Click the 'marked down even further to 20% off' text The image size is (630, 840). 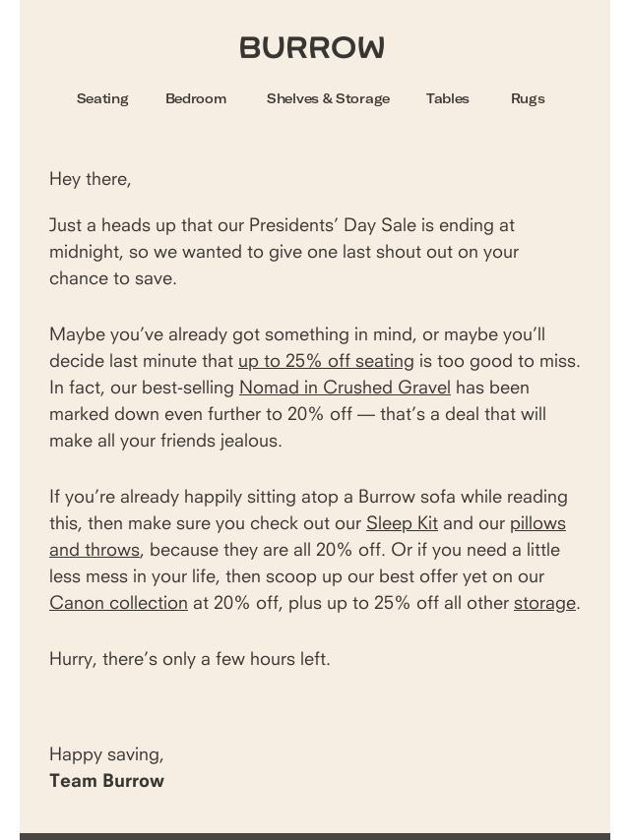click(201, 414)
